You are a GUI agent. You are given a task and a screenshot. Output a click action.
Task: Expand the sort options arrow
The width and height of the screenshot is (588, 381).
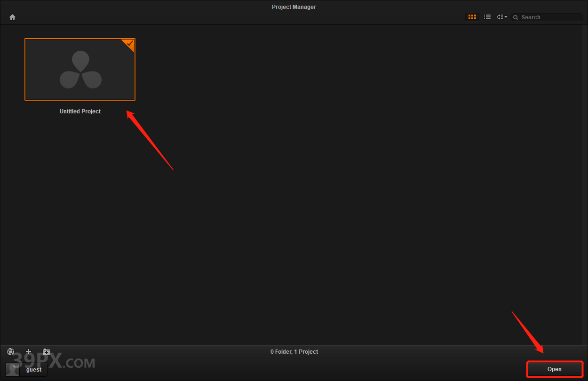coord(506,17)
